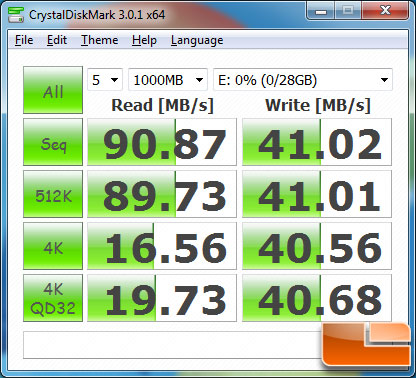The width and height of the screenshot is (416, 378).
Task: Click the 4K write result 40.56
Action: [317, 246]
